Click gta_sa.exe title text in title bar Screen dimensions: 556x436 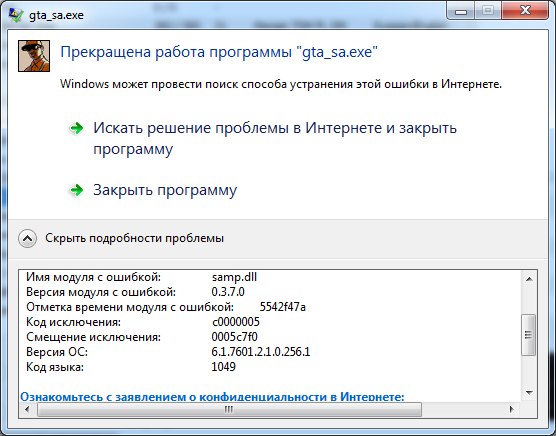pos(56,15)
